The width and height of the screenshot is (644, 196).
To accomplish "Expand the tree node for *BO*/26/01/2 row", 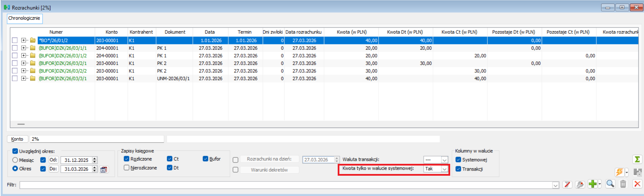I will (23, 40).
